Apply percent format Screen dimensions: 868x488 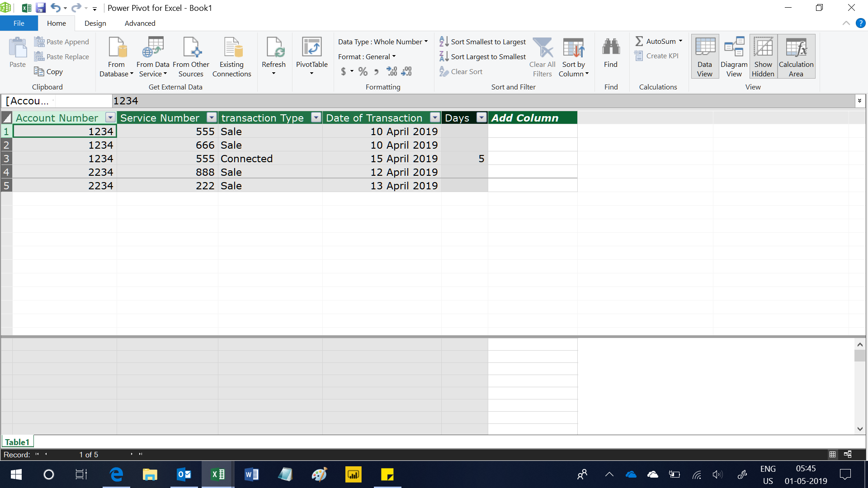[x=363, y=71]
